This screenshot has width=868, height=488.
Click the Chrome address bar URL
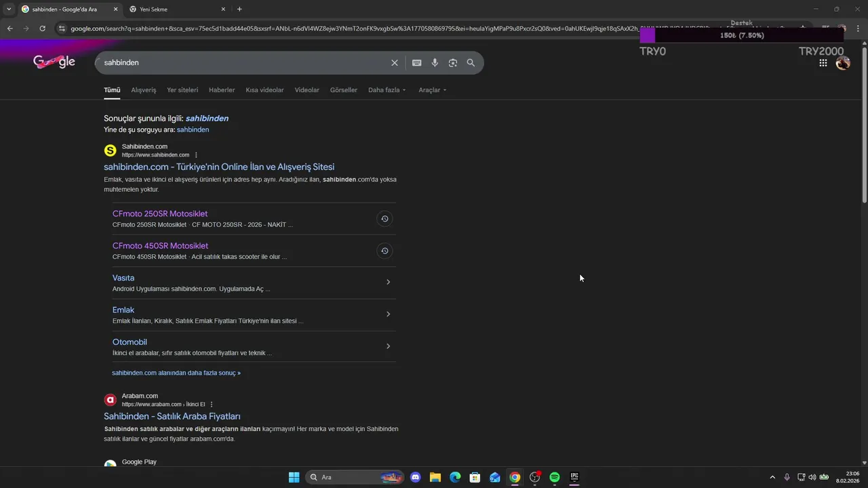(353, 28)
